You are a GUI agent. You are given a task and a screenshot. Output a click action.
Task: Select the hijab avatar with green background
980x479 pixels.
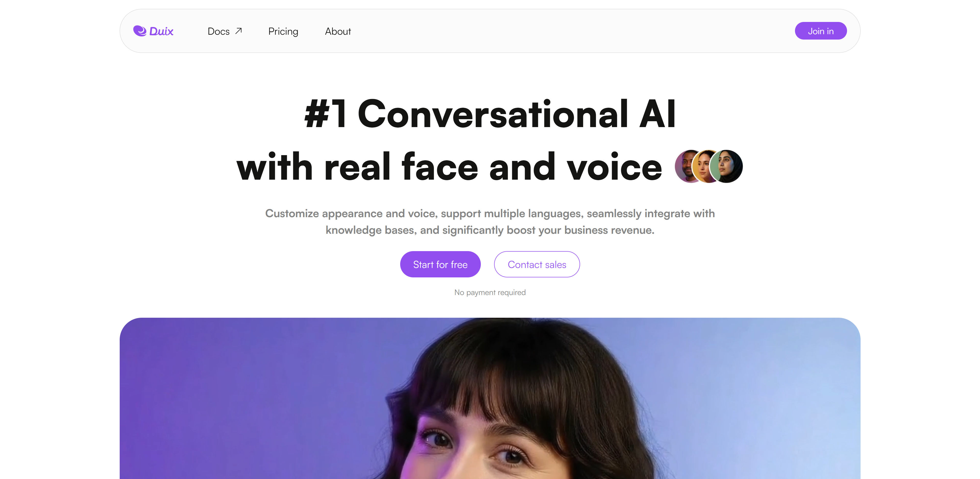[726, 166]
